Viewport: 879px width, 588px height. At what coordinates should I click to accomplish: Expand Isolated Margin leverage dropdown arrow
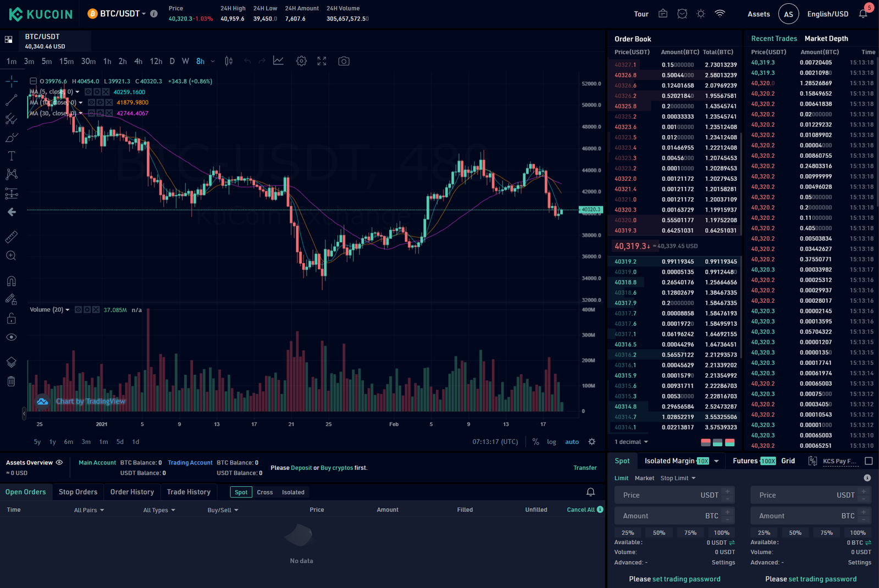pos(716,461)
